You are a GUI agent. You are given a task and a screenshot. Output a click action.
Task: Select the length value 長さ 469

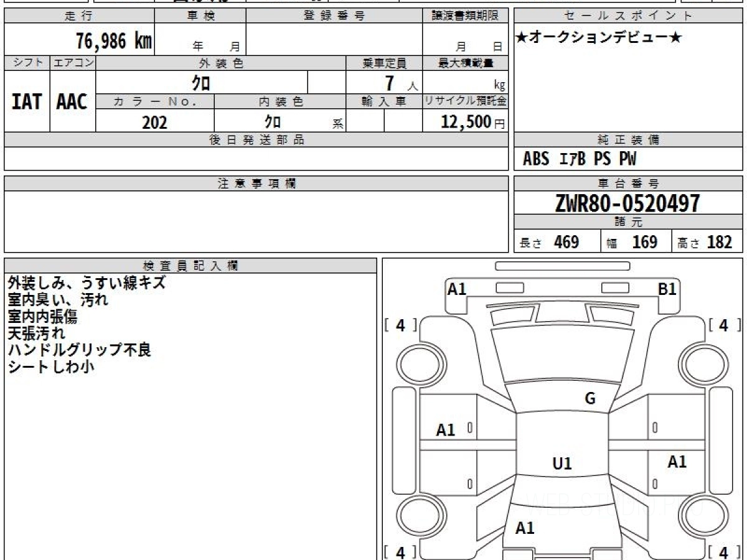click(x=550, y=242)
